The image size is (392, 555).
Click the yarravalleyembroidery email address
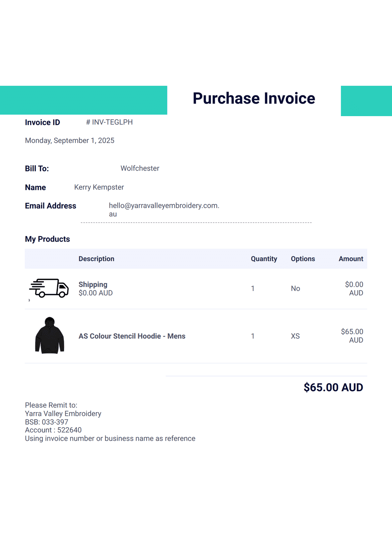tap(164, 206)
